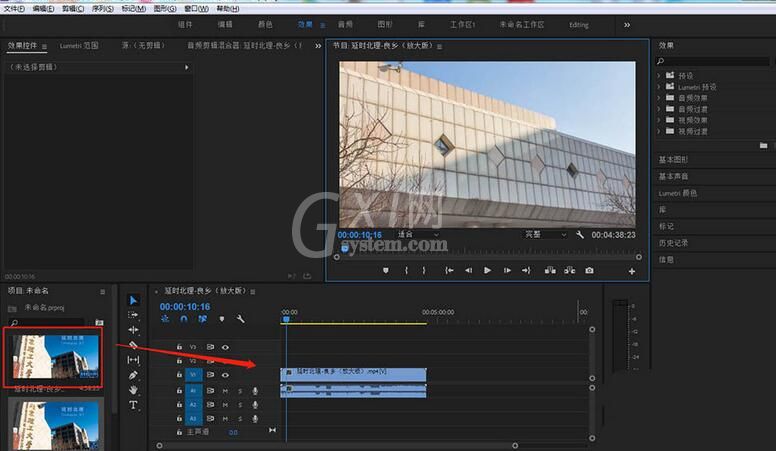Select the Ripple Edit tool
This screenshot has height=451, width=776.
click(133, 330)
